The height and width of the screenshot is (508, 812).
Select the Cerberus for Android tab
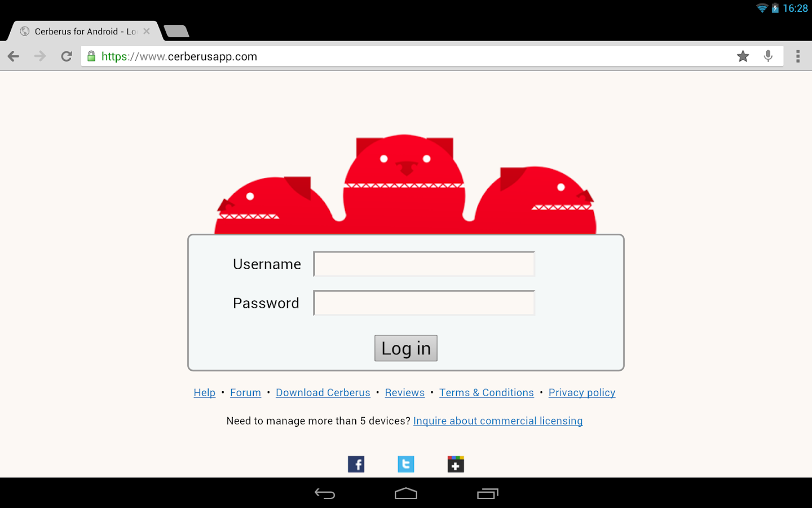[x=85, y=31]
